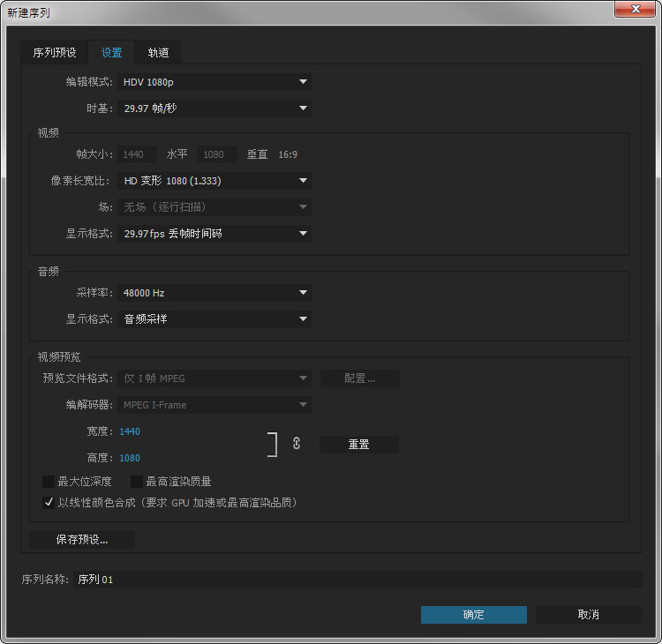Click the 配置... button
Screen dimensions: 662x644
pyautogui.click(x=360, y=378)
